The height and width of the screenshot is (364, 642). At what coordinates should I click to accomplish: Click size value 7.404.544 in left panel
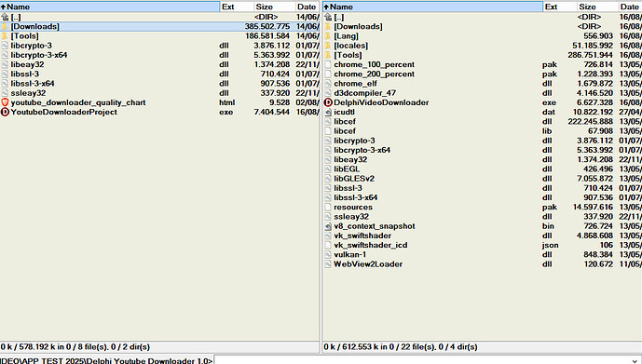pos(272,112)
